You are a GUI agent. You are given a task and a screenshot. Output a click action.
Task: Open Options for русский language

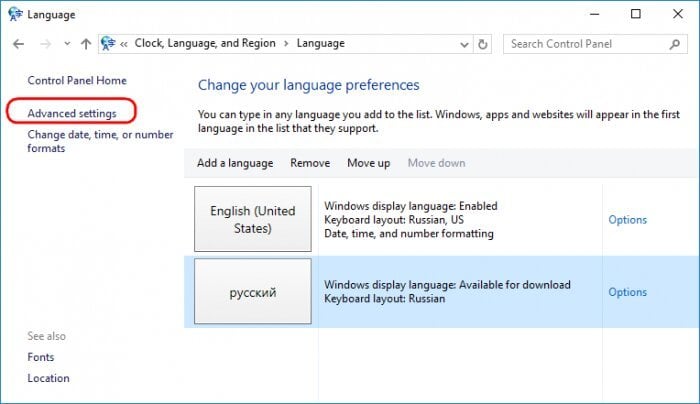627,292
